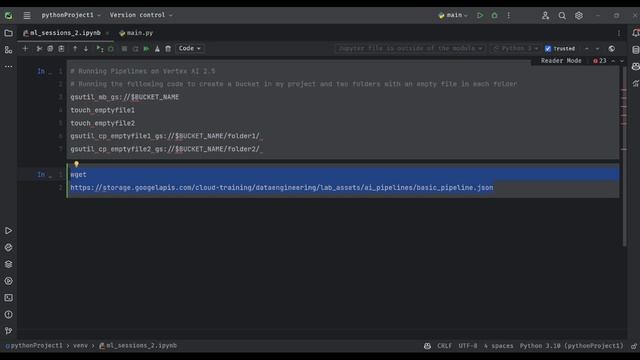Open Notifications panel bell

[635, 33]
